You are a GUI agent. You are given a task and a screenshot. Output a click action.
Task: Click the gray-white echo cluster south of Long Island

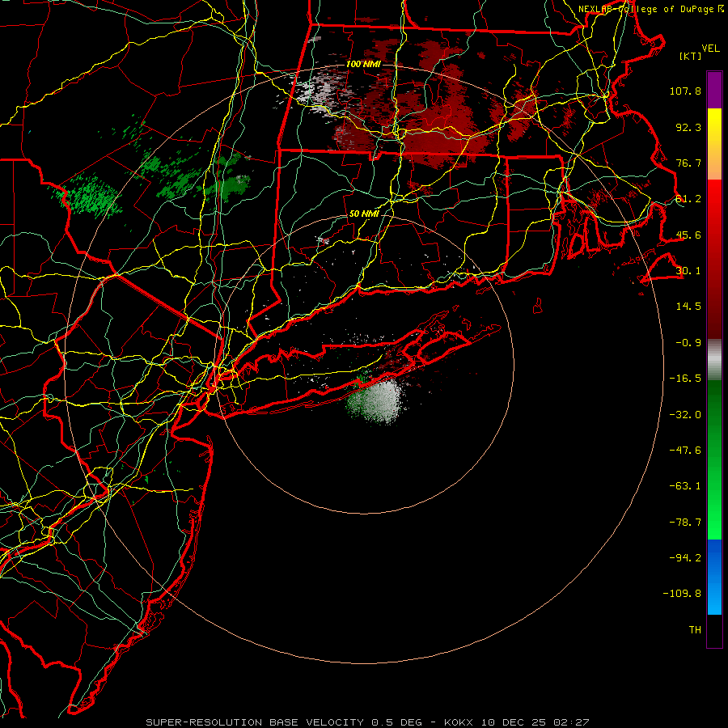tap(381, 400)
